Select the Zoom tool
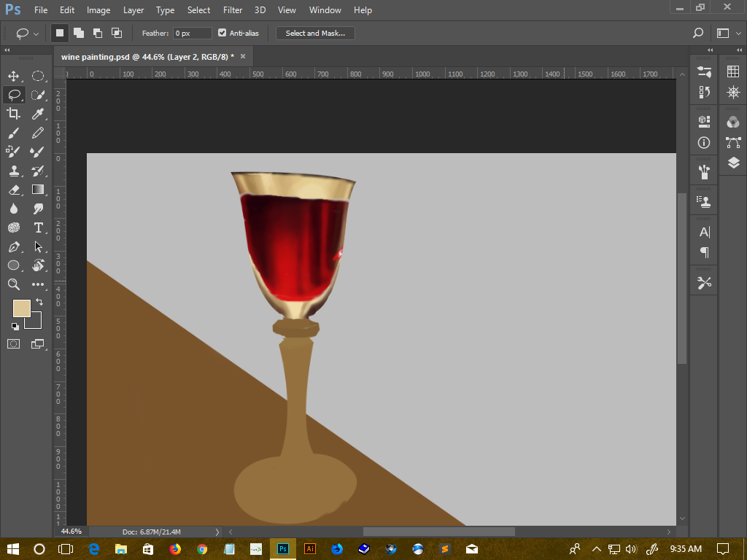This screenshot has width=747, height=560. point(14,284)
